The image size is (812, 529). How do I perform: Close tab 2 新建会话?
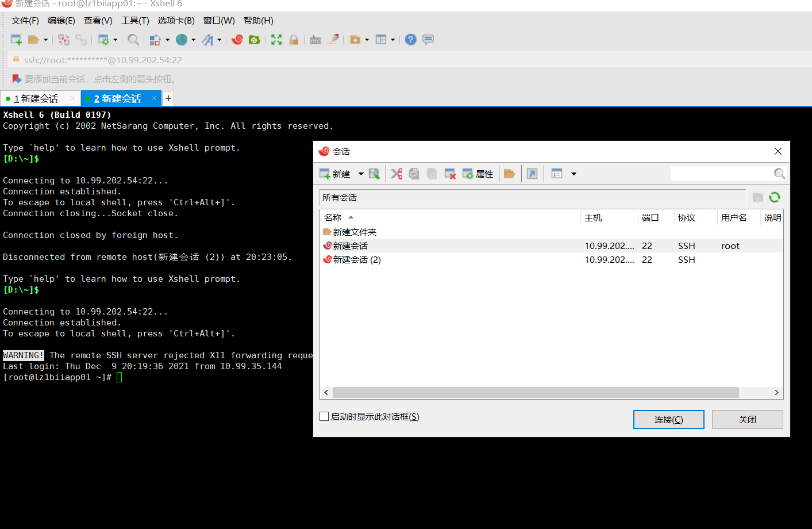154,98
